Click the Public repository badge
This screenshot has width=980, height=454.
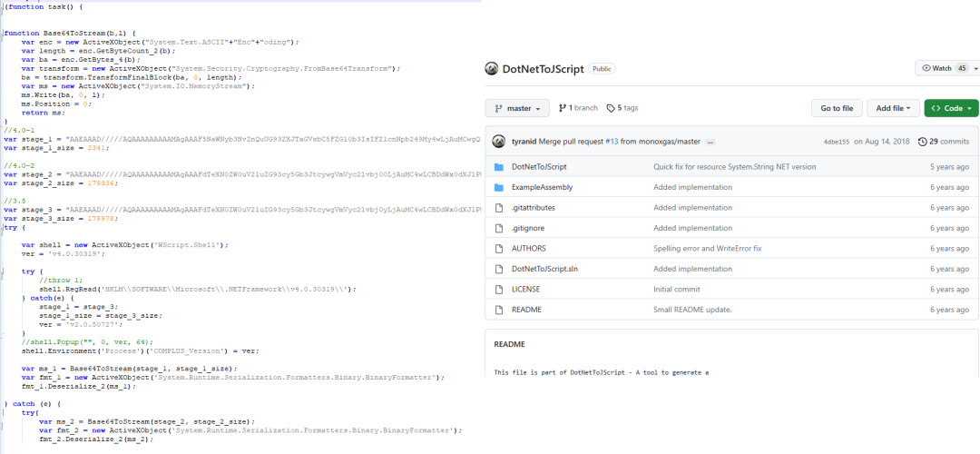pos(601,69)
